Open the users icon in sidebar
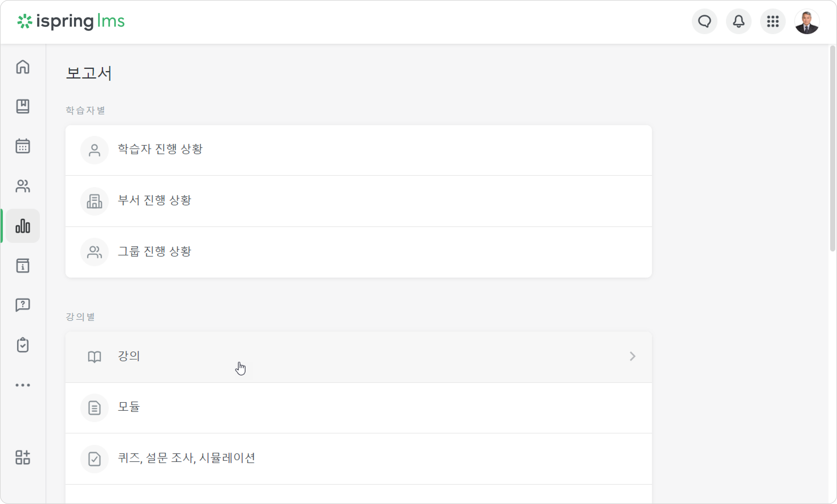The image size is (837, 504). tap(23, 186)
